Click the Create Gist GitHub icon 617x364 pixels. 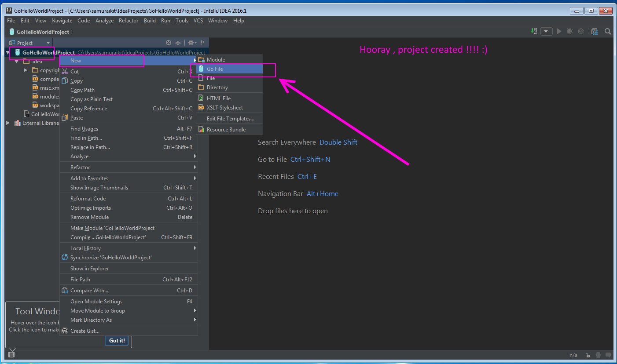coord(65,331)
